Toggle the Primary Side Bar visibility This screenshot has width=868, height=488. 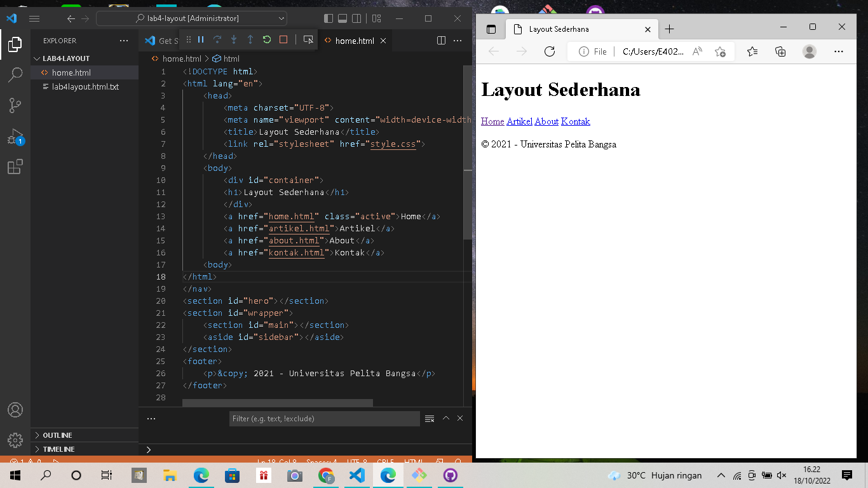tap(328, 18)
